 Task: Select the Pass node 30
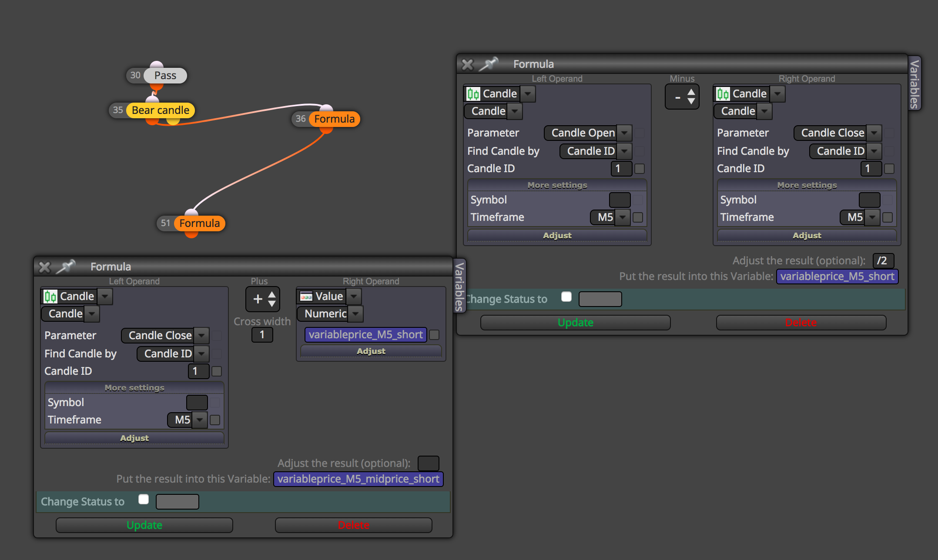[x=164, y=76]
